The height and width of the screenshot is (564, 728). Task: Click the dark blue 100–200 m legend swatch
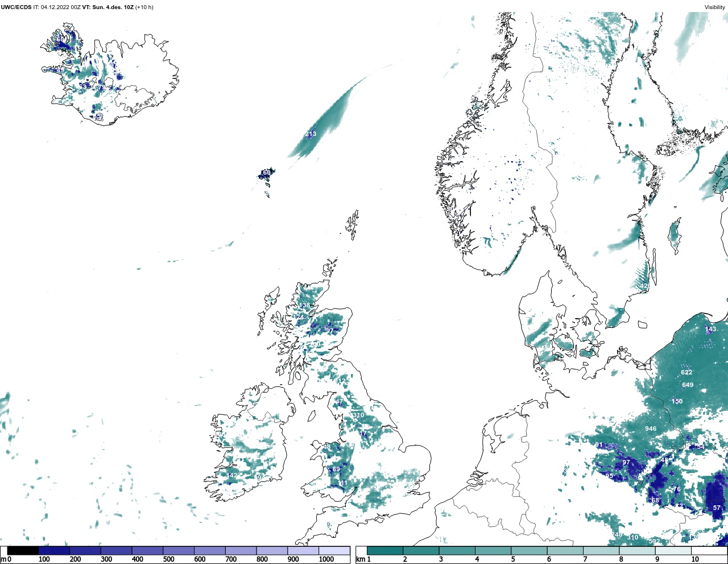pyautogui.click(x=54, y=551)
